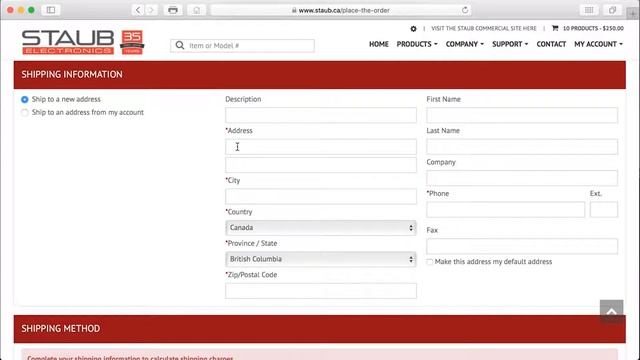Maximize window with green button
Image resolution: width=640 pixels, height=360 pixels.
click(x=31, y=10)
